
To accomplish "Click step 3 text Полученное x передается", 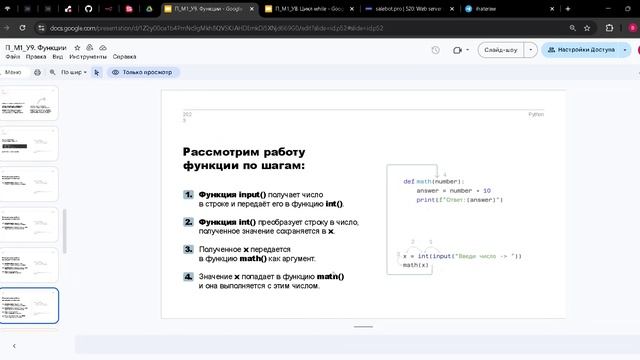I will point(257,254).
